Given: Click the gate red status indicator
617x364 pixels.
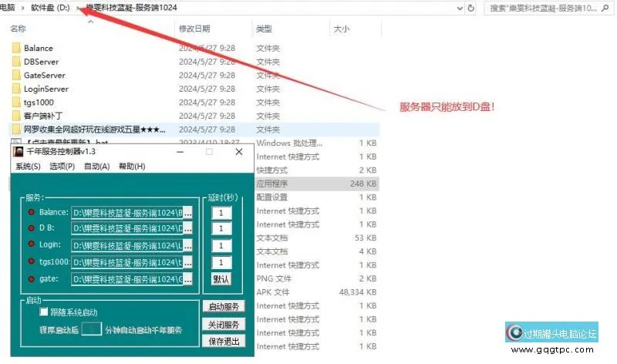Looking at the screenshot, I should tap(31, 279).
